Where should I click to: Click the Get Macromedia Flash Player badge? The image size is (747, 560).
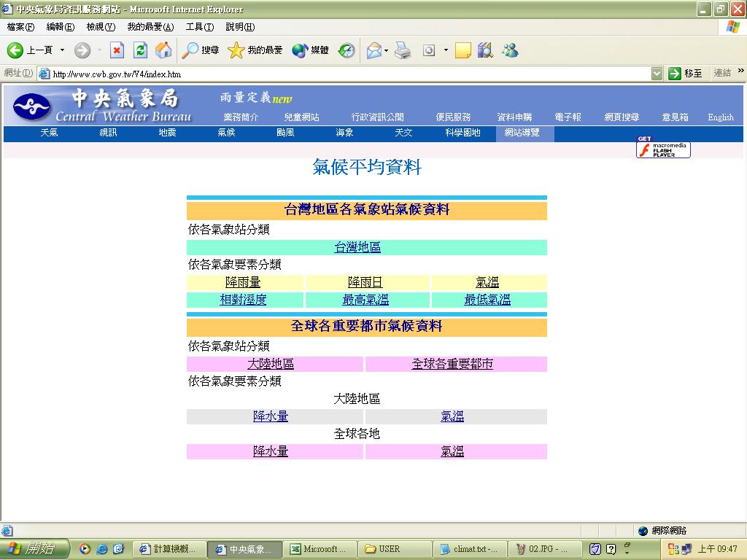[x=662, y=149]
